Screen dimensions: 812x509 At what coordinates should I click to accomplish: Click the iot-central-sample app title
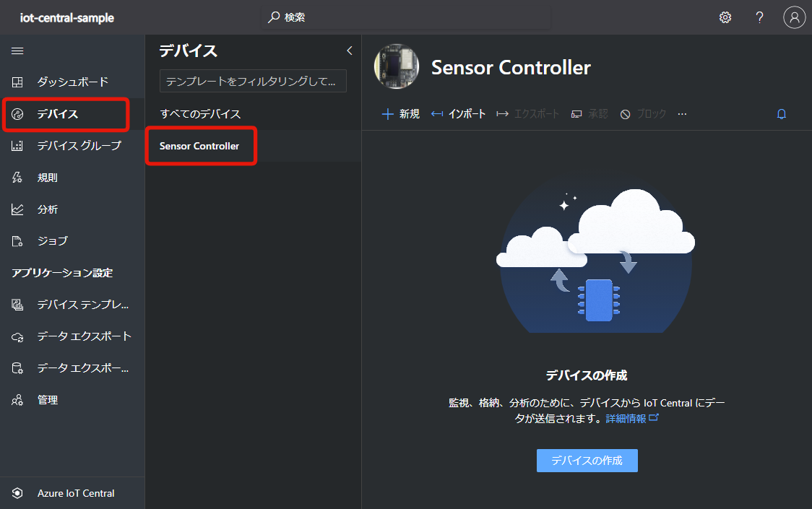[x=66, y=17]
